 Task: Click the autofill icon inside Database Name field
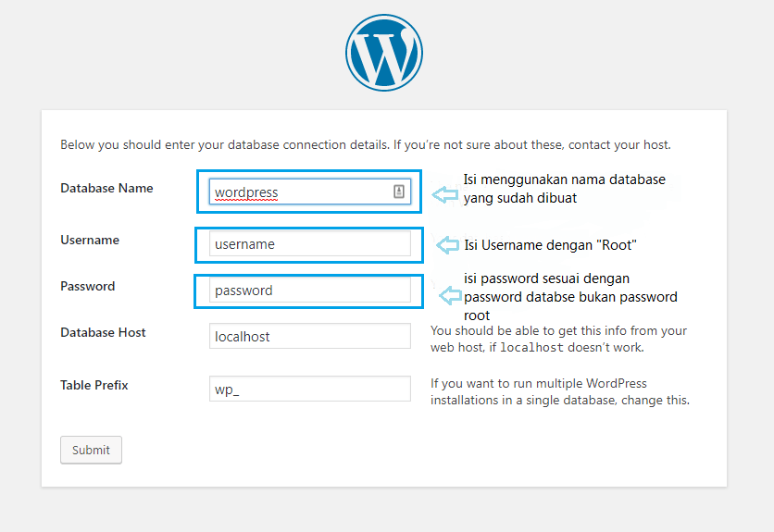[x=399, y=192]
